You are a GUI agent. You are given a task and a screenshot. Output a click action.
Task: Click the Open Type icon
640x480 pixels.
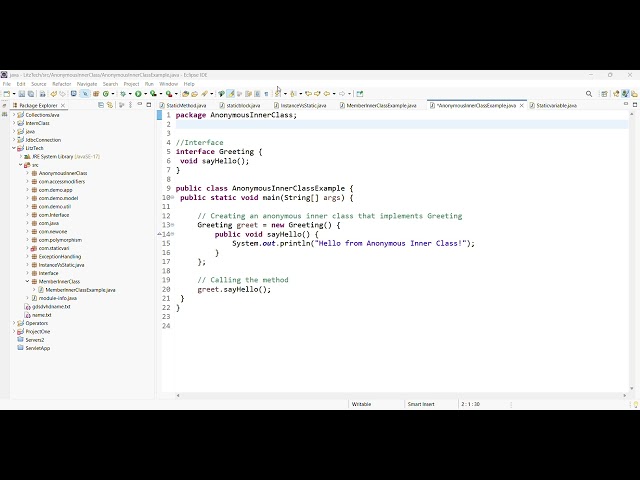click(x=185, y=94)
